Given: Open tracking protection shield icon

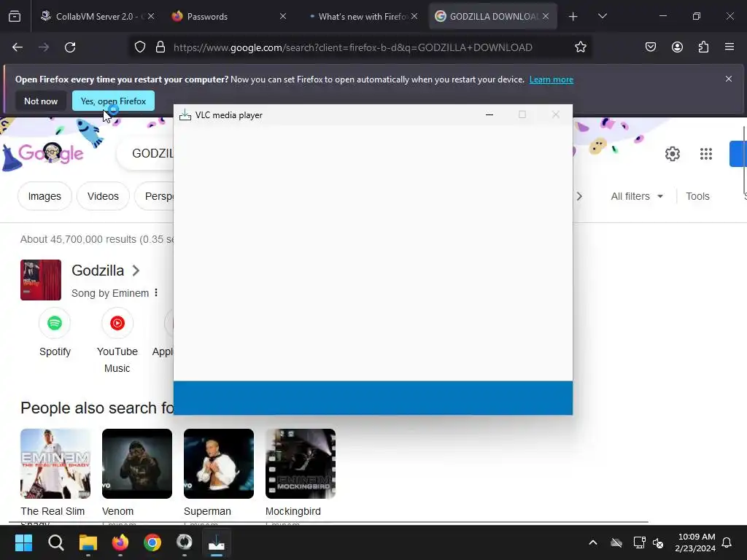Looking at the screenshot, I should click(x=139, y=47).
